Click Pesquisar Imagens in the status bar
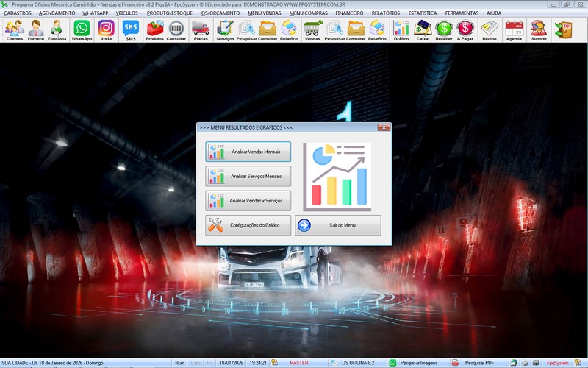This screenshot has width=588, height=368. (x=418, y=363)
